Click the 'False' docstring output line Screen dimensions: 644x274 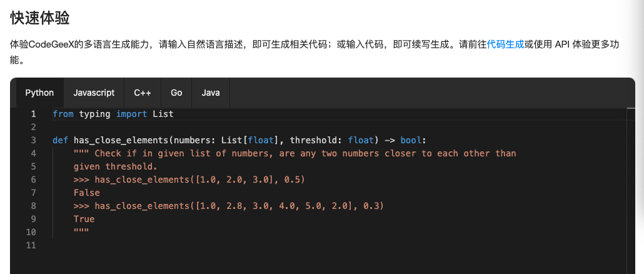point(87,193)
